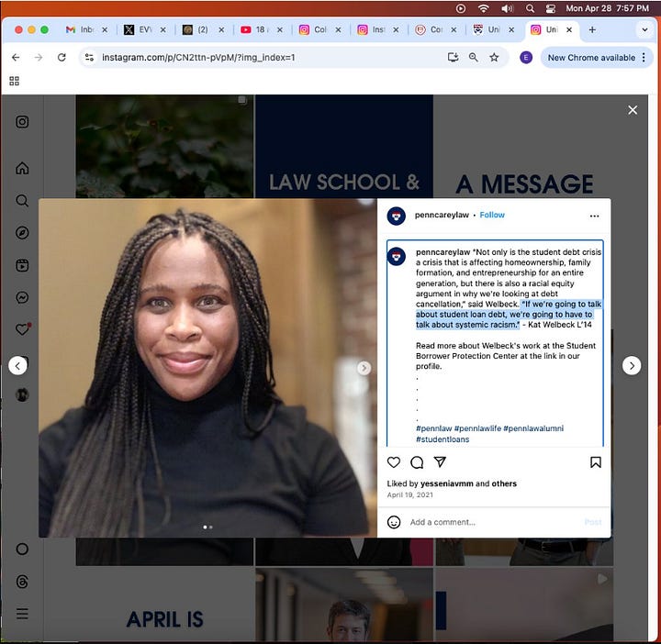This screenshot has height=644, width=661.
Task: Open site information icon in address bar
Action: pos(89,57)
